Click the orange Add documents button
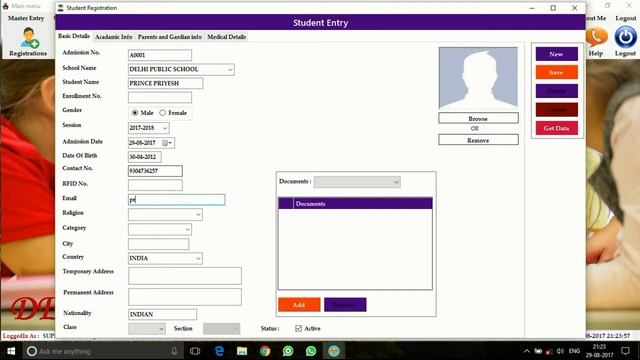The height and width of the screenshot is (360, 640). 299,304
